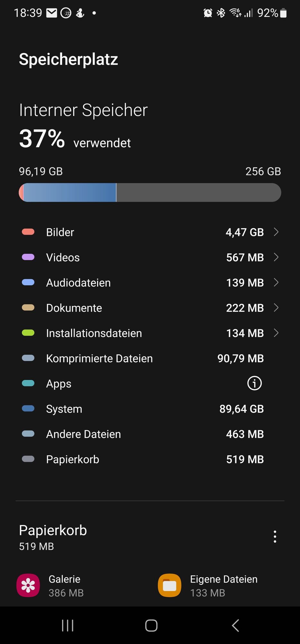Open recent apps via three-bars button
Screen dimensions: 300x644
[68, 625]
